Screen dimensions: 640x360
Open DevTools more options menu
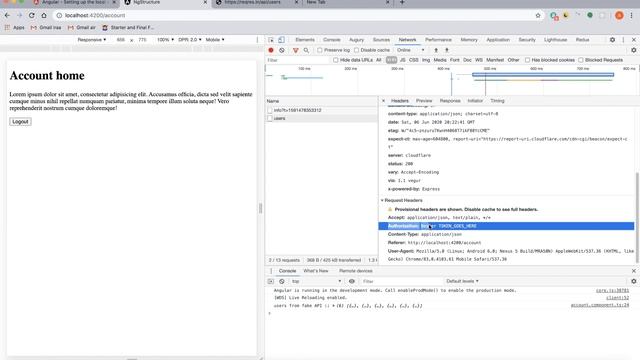623,40
